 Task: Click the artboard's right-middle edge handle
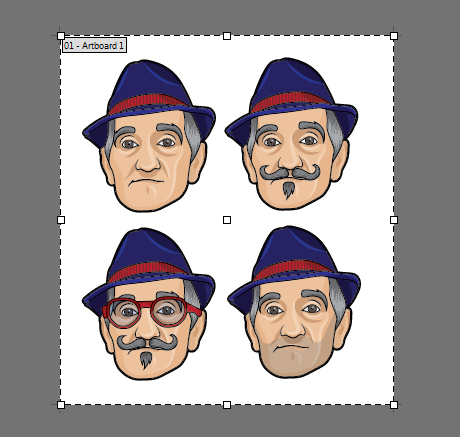pyautogui.click(x=394, y=220)
